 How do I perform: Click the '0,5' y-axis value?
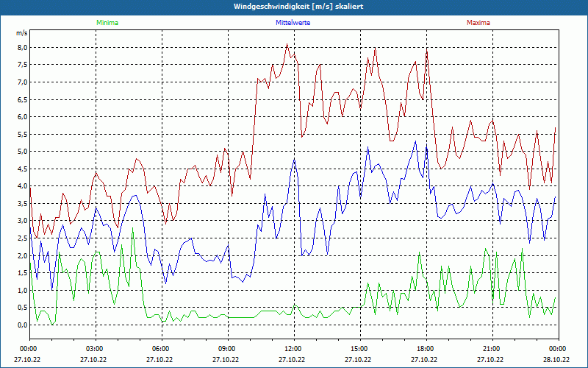pyautogui.click(x=22, y=308)
